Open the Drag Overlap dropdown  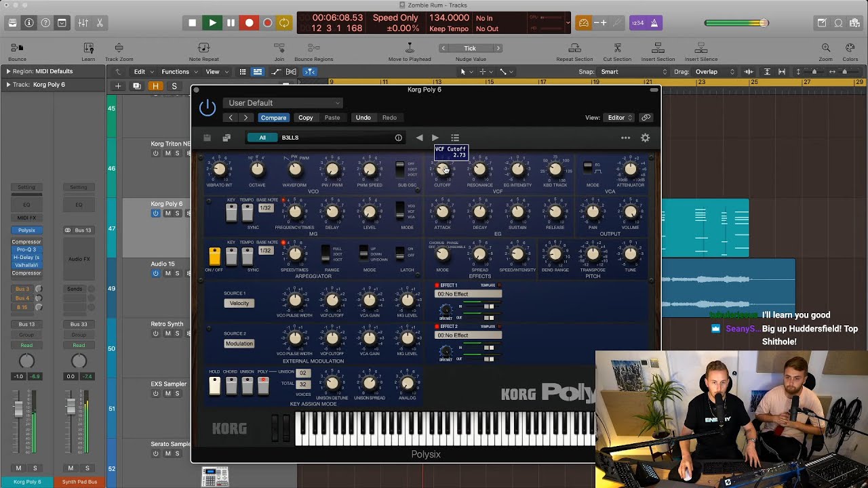point(715,71)
